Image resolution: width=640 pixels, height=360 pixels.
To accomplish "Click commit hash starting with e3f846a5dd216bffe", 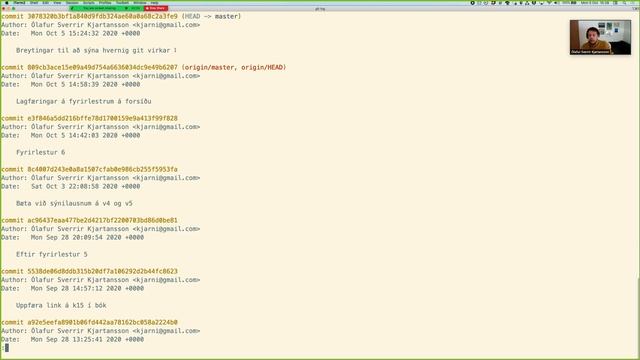I will pyautogui.click(x=102, y=118).
